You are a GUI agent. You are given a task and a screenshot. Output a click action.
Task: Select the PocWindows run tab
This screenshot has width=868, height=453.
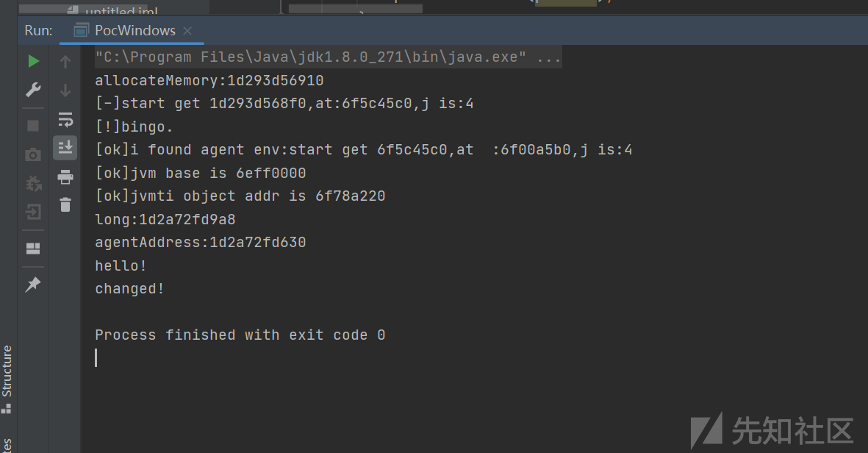[x=125, y=30]
